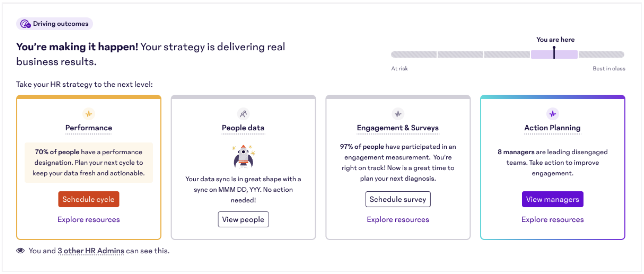Click the 3 other HR Admins link
Image resolution: width=644 pixels, height=274 pixels.
click(x=91, y=250)
